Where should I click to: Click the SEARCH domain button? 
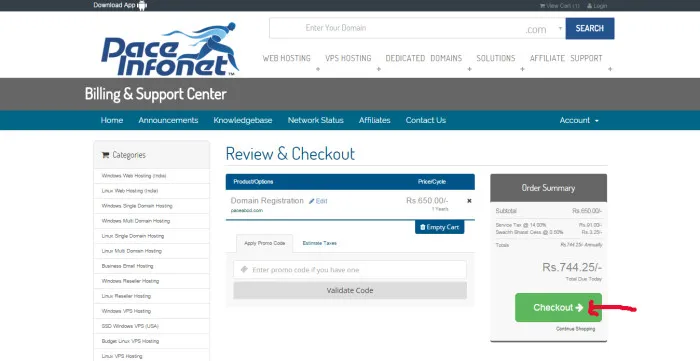tap(590, 28)
